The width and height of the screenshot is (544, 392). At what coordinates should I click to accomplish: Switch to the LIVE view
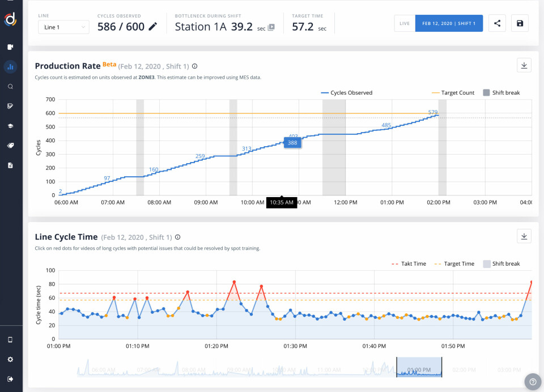(x=405, y=24)
